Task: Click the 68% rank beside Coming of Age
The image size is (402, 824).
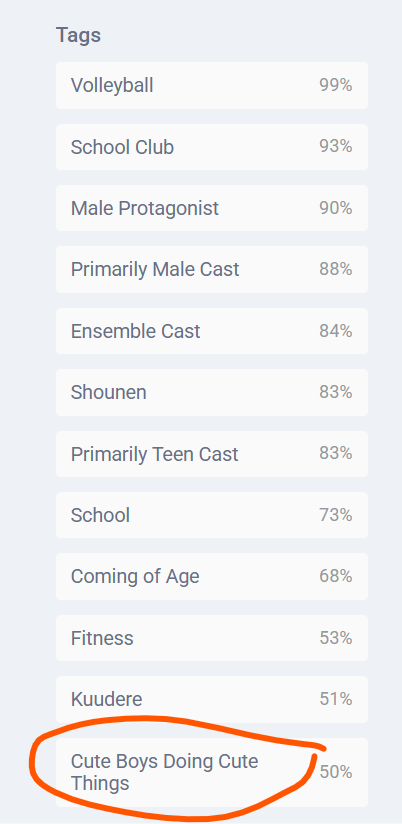Action: (x=336, y=576)
